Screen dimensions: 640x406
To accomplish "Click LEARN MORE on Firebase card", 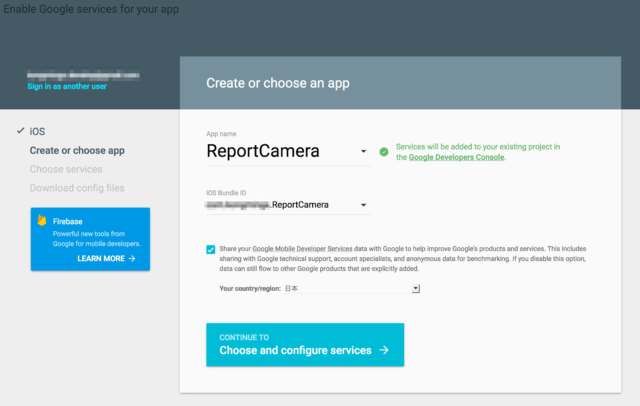I will click(x=106, y=259).
